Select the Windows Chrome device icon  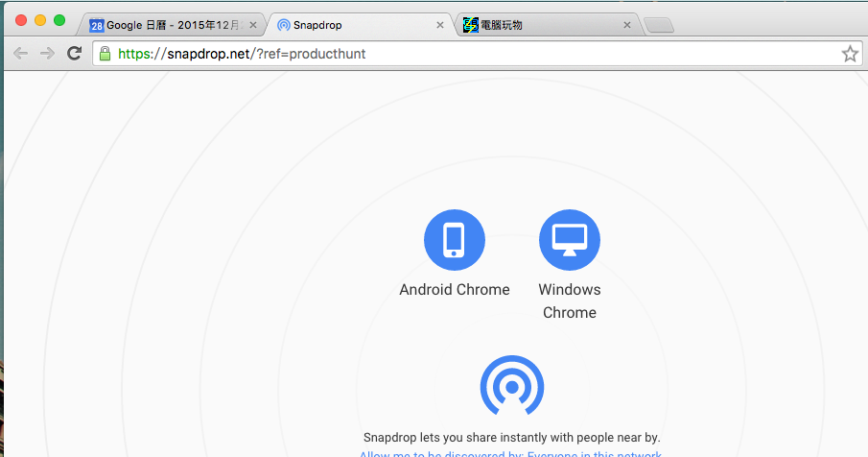(570, 240)
